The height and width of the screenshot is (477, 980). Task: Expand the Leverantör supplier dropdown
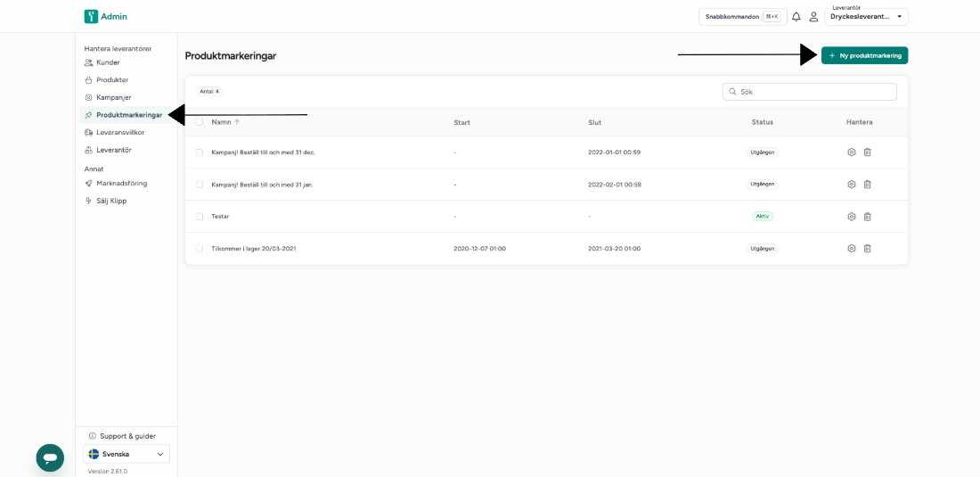(x=866, y=17)
